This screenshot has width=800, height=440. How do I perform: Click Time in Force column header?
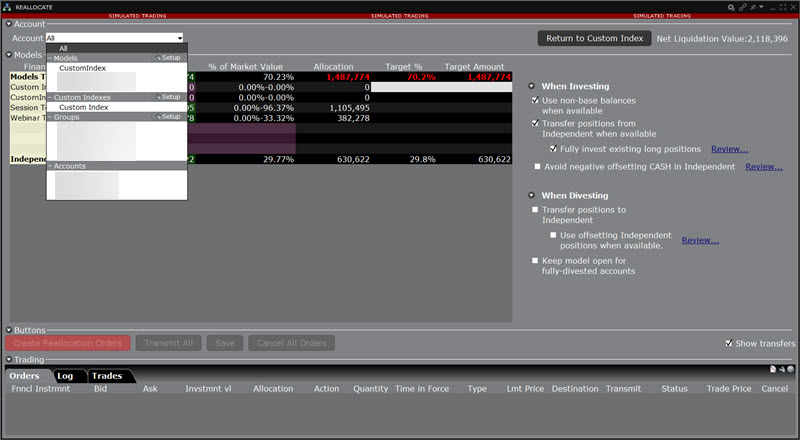422,388
